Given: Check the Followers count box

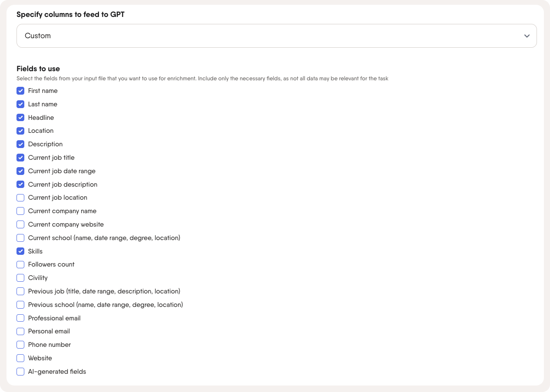Looking at the screenshot, I should tap(20, 264).
